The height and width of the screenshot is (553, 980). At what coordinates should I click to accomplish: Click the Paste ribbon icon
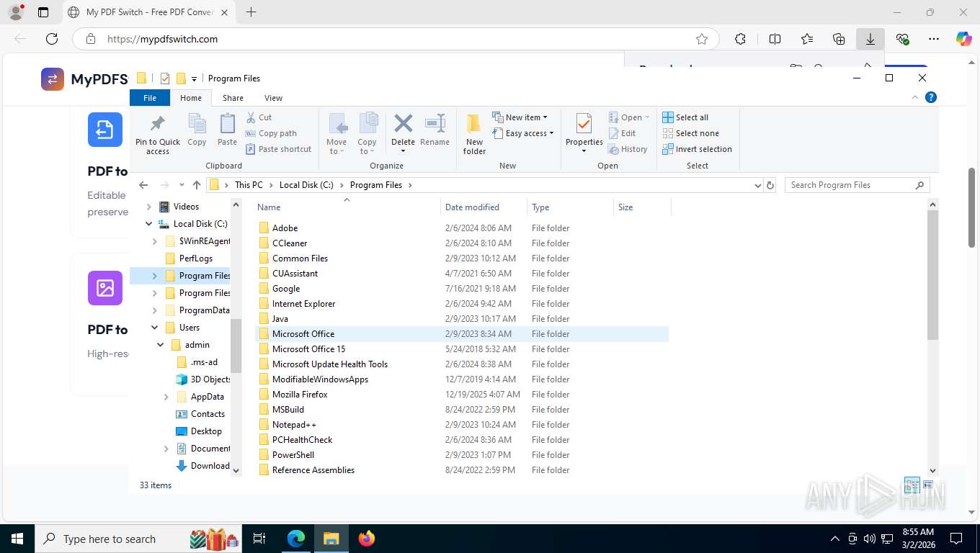pos(227,130)
